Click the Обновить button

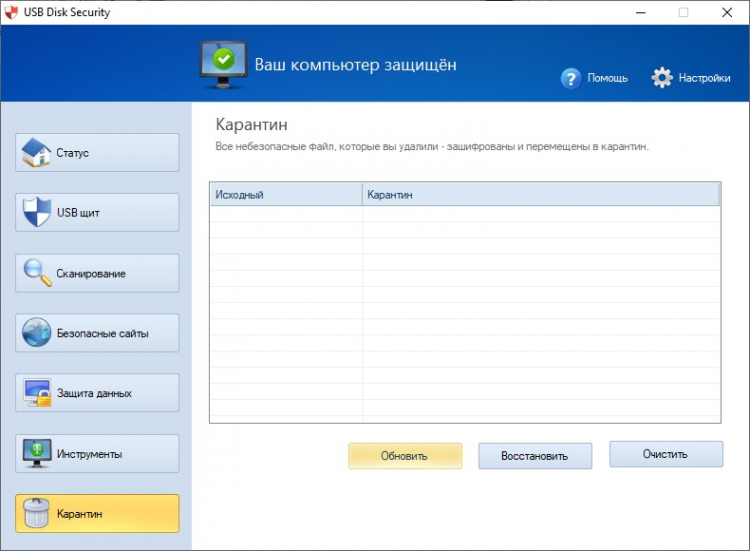(x=405, y=456)
